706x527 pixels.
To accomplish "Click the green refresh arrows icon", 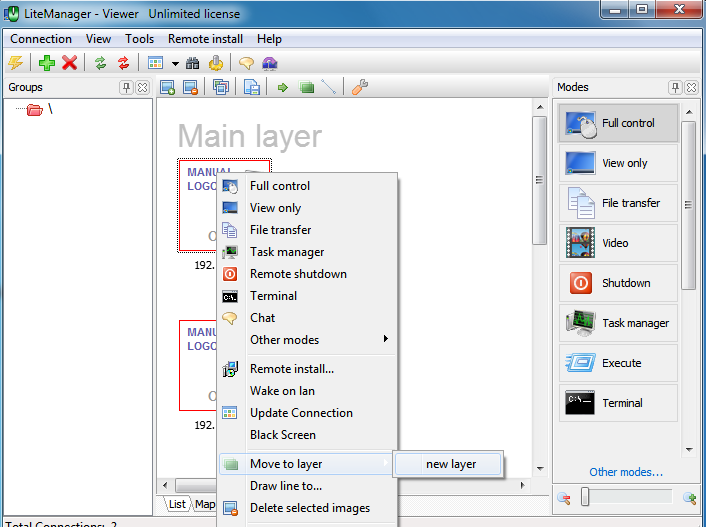I will [100, 63].
